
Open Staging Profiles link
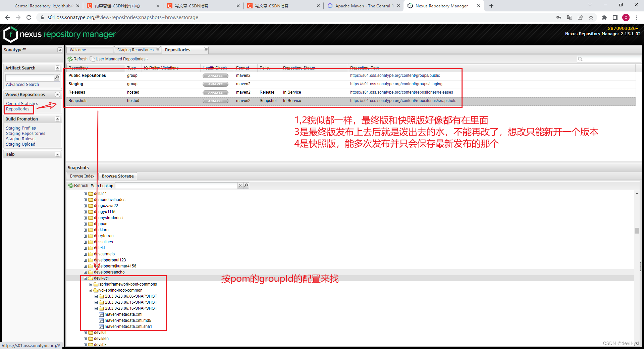[x=21, y=128]
